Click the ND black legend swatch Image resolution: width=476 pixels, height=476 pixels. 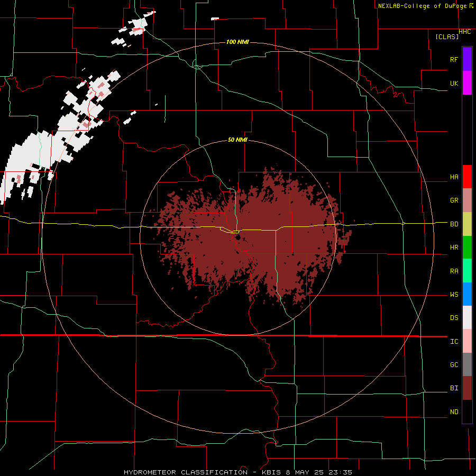[467, 411]
